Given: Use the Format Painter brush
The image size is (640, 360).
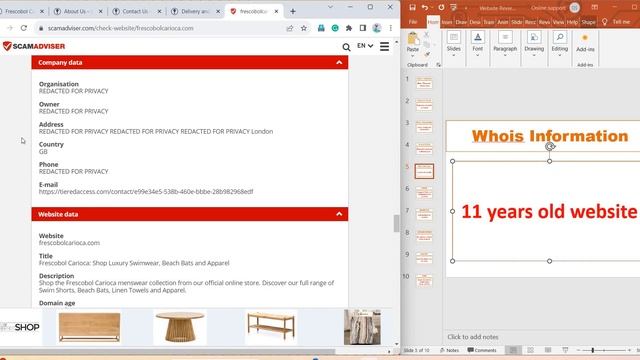Looking at the screenshot, I should 427,54.
